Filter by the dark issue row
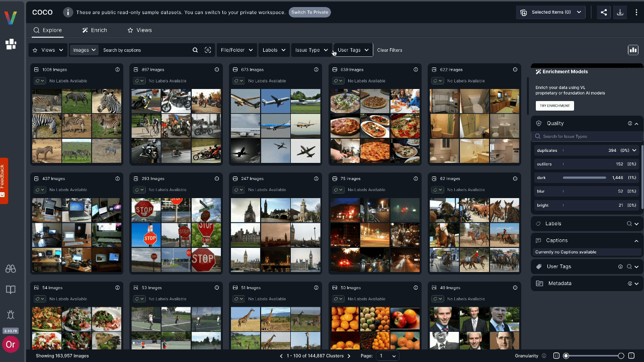The height and width of the screenshot is (362, 644). point(587,177)
